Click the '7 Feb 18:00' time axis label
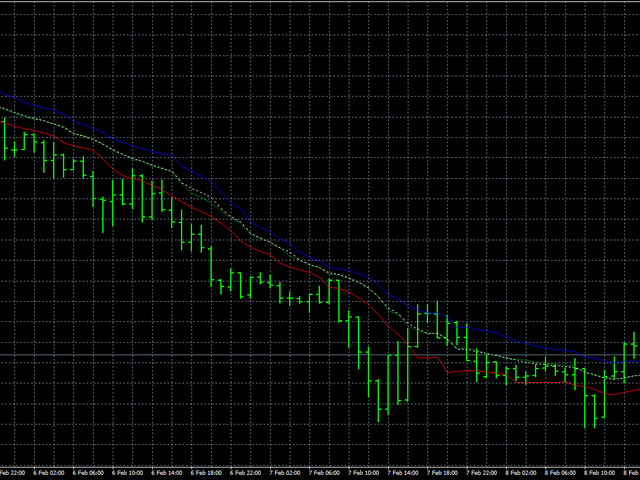Screen dimensions: 640x480 [x=442, y=473]
